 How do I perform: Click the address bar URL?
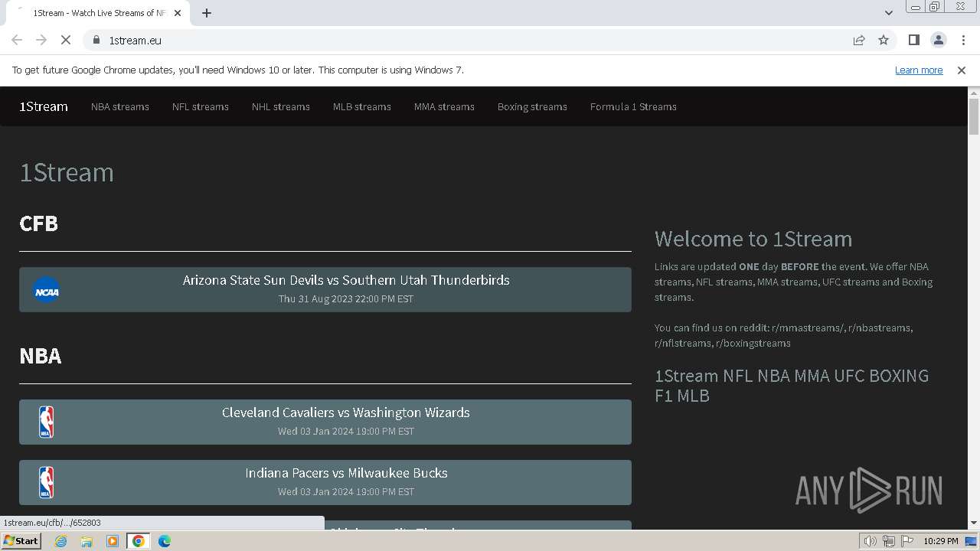135,41
